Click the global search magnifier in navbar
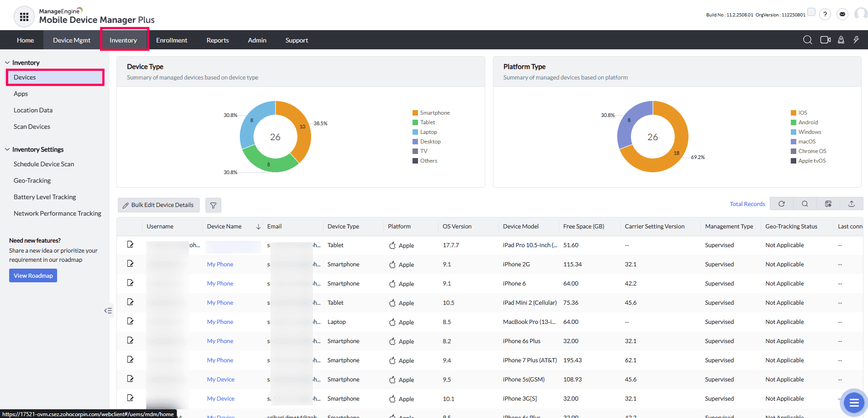The height and width of the screenshot is (418, 868). pyautogui.click(x=807, y=40)
